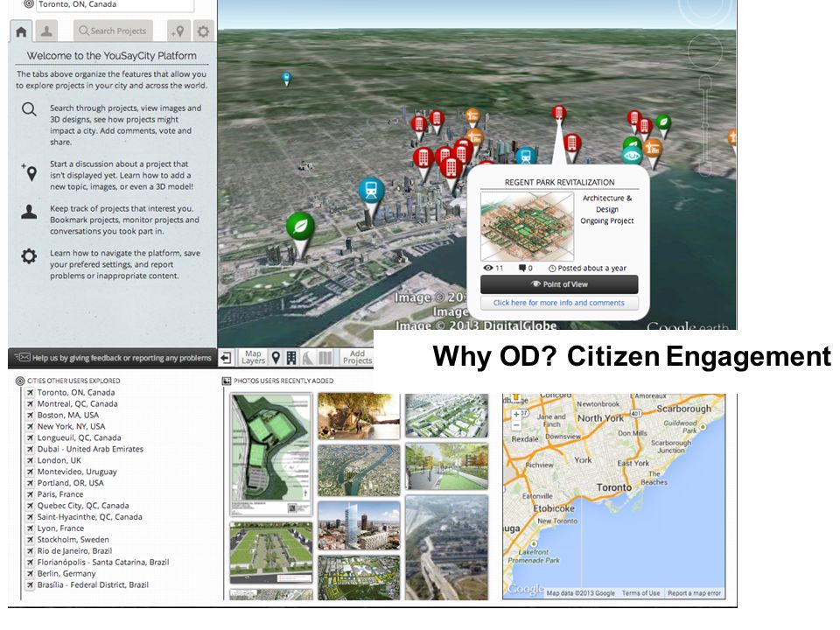Select the red building marker above the popup
This screenshot has width=840, height=630.
(x=559, y=113)
